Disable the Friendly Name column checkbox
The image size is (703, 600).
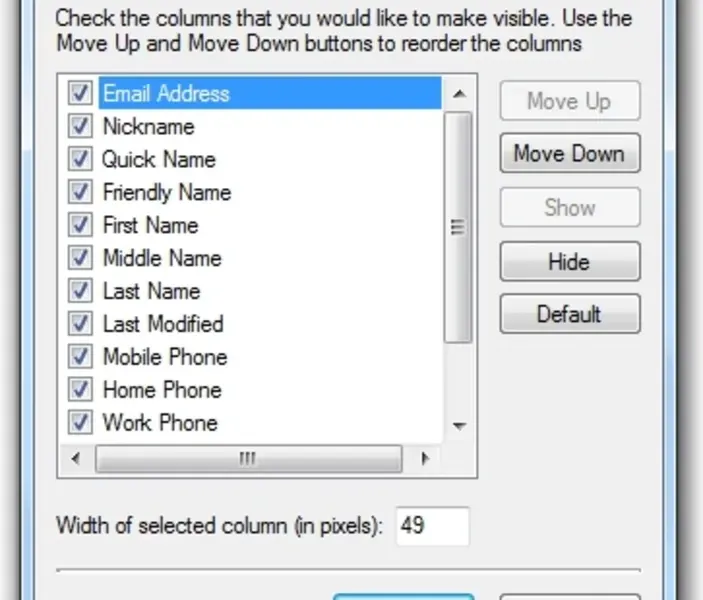[x=80, y=193]
